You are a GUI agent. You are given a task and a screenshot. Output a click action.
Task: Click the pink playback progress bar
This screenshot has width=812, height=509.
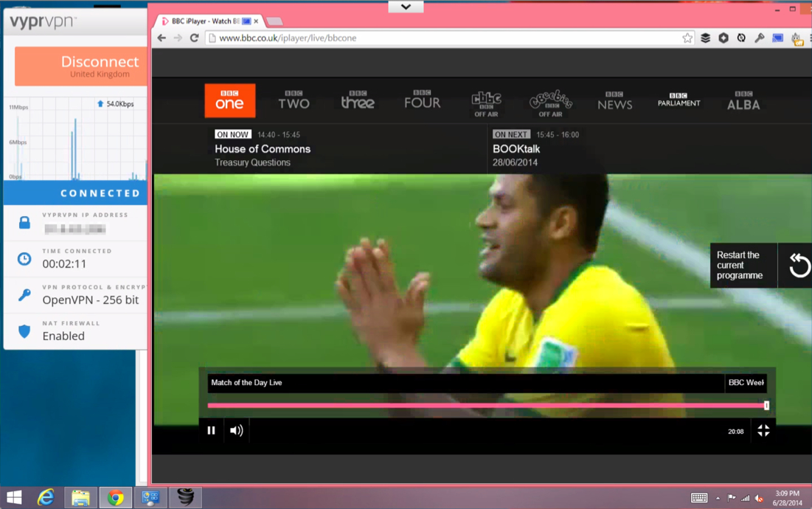coord(486,406)
